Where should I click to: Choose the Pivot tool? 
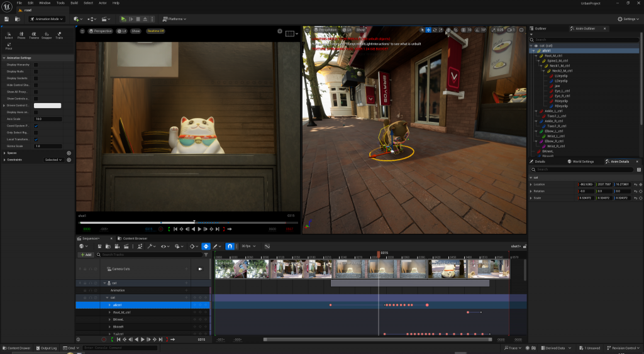[x=9, y=46]
